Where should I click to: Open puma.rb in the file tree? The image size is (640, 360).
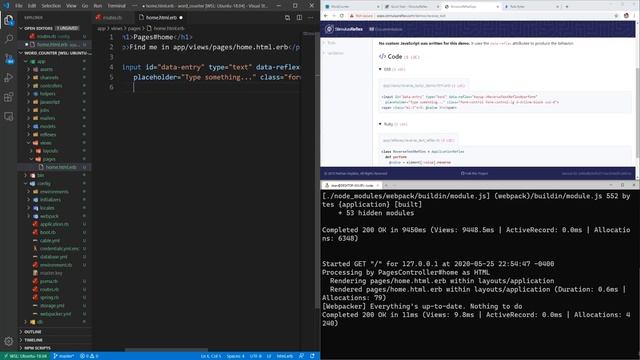[55, 281]
